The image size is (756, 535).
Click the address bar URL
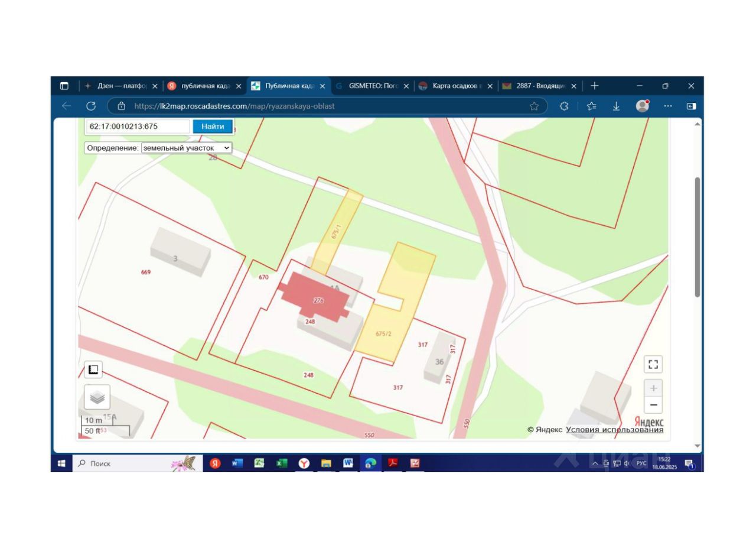click(234, 106)
